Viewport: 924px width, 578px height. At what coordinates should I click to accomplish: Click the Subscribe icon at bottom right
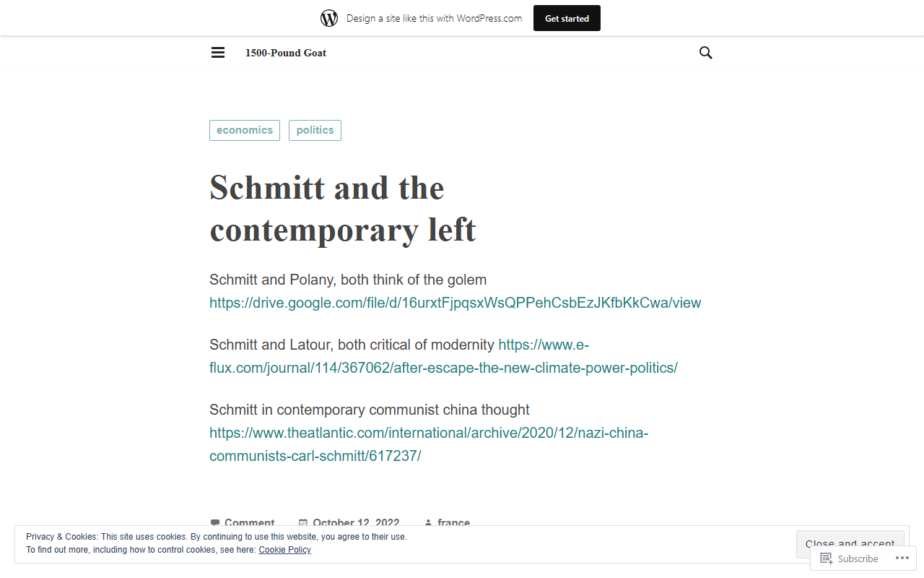827,558
